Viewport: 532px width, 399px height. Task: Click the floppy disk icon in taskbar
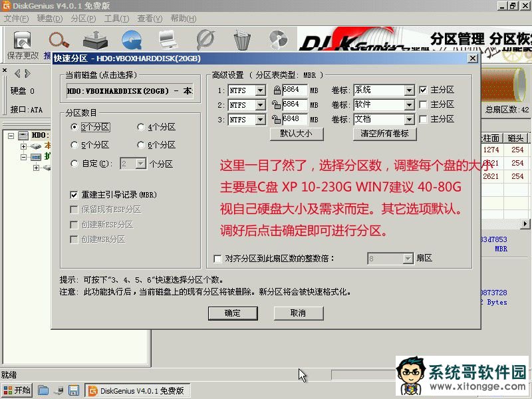pyautogui.click(x=74, y=390)
